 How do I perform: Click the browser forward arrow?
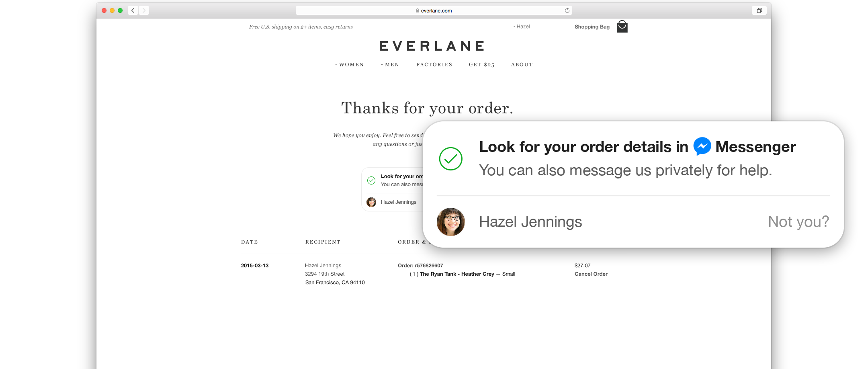click(x=144, y=10)
